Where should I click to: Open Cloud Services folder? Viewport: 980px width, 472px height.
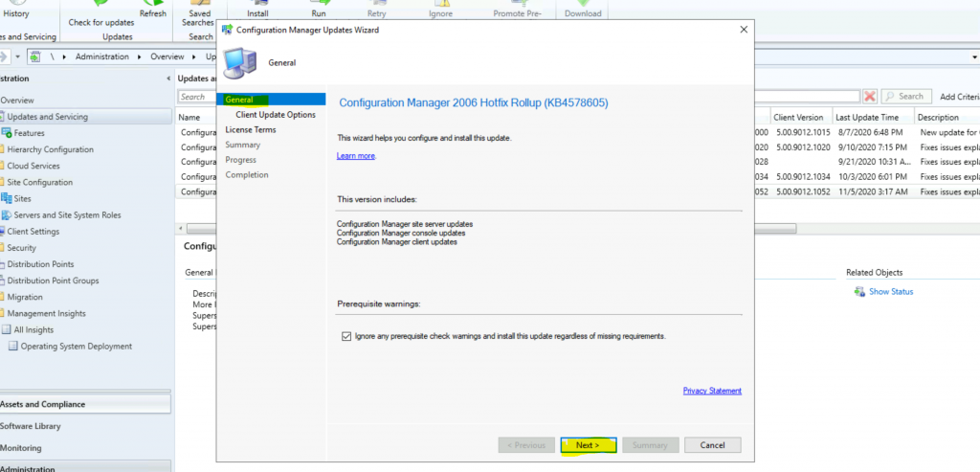point(33,166)
